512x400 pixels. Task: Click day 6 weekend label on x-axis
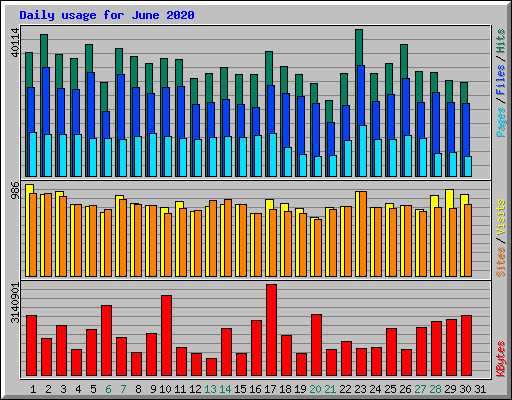tap(108, 389)
